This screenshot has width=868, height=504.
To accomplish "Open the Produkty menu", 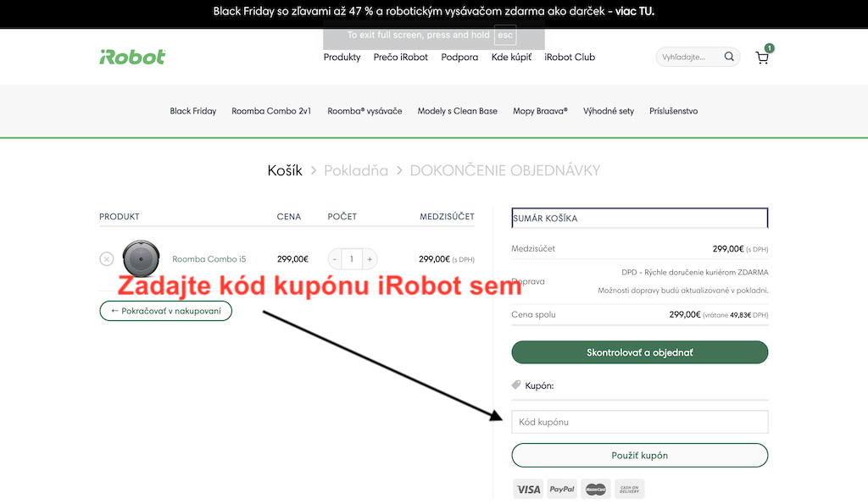I will [342, 57].
